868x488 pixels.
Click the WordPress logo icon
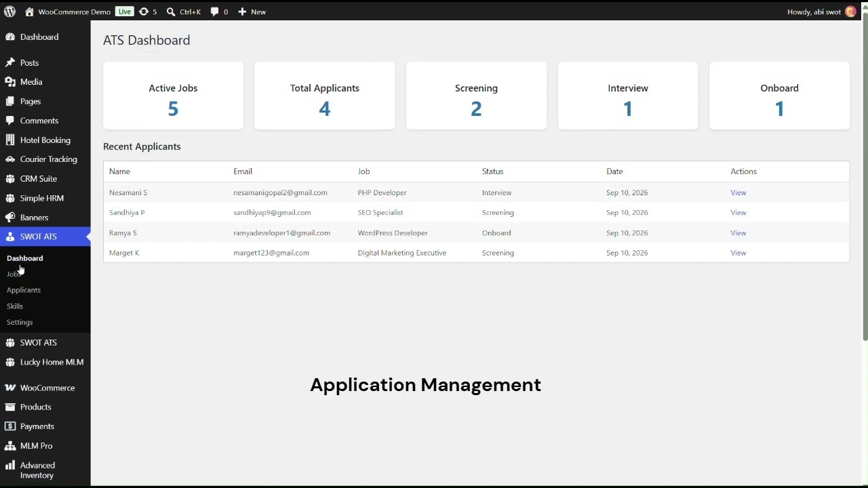pos(9,12)
